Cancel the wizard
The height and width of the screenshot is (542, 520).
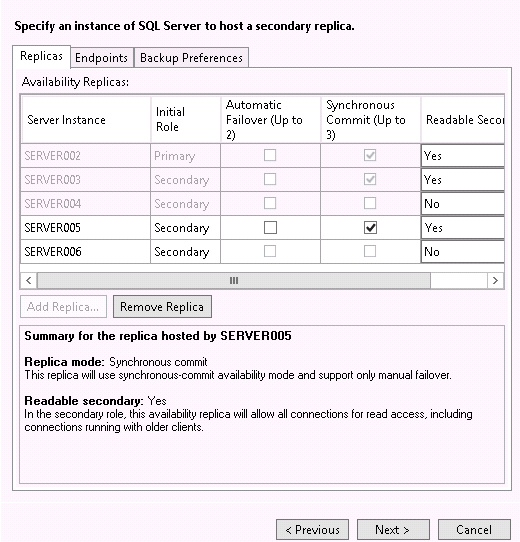coord(474,530)
